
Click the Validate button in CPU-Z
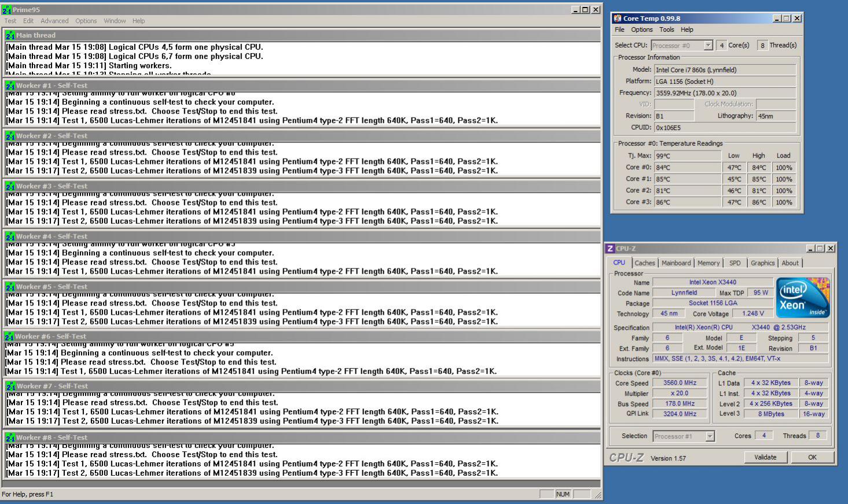click(765, 457)
